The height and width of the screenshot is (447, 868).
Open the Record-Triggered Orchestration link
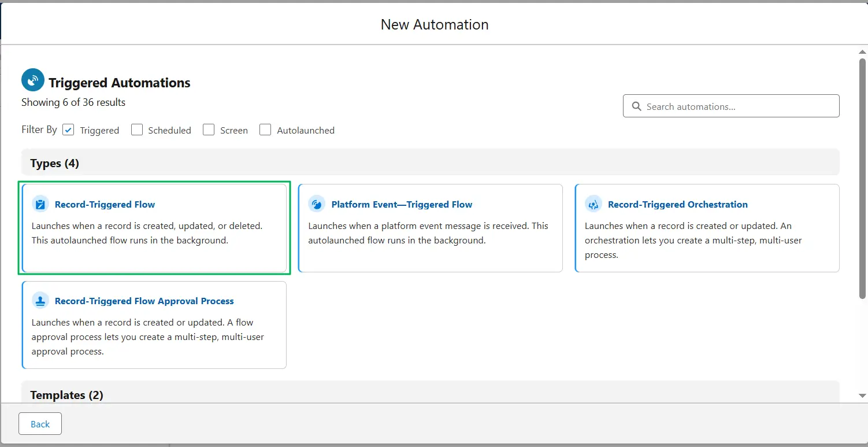(677, 204)
